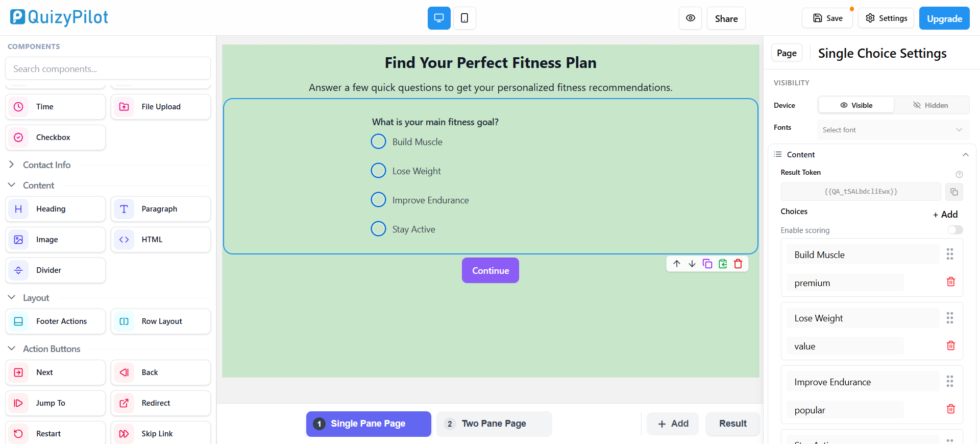Image resolution: width=980 pixels, height=444 pixels.
Task: Move component up with arrow icon
Action: click(677, 264)
